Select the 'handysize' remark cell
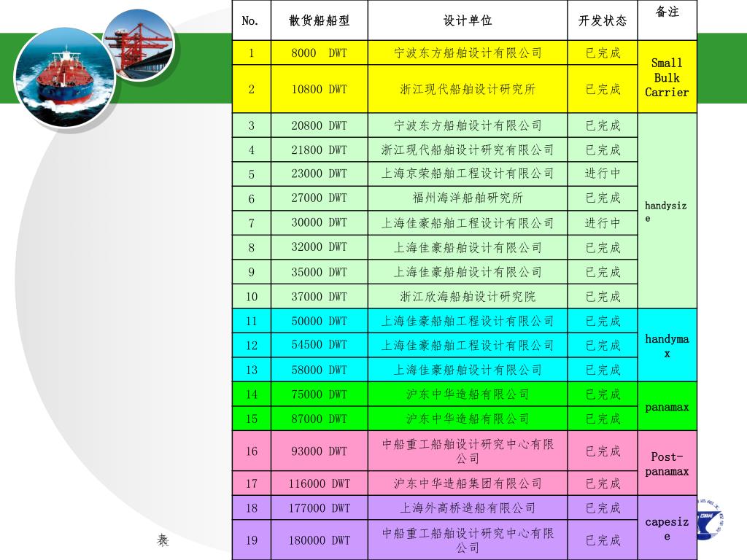This screenshot has width=747, height=560. (667, 211)
